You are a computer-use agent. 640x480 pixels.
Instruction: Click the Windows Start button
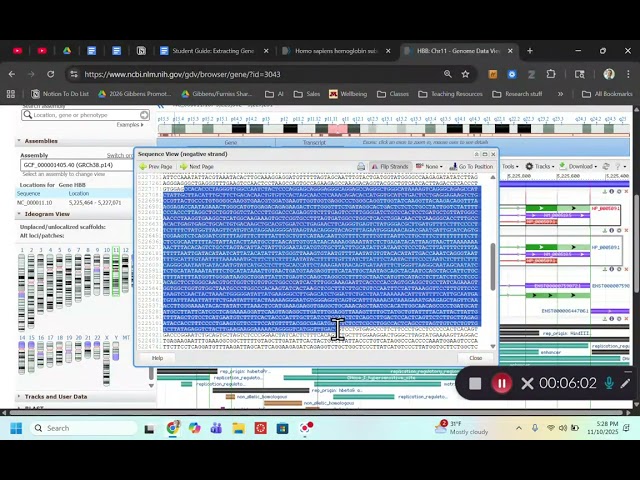[x=16, y=428]
